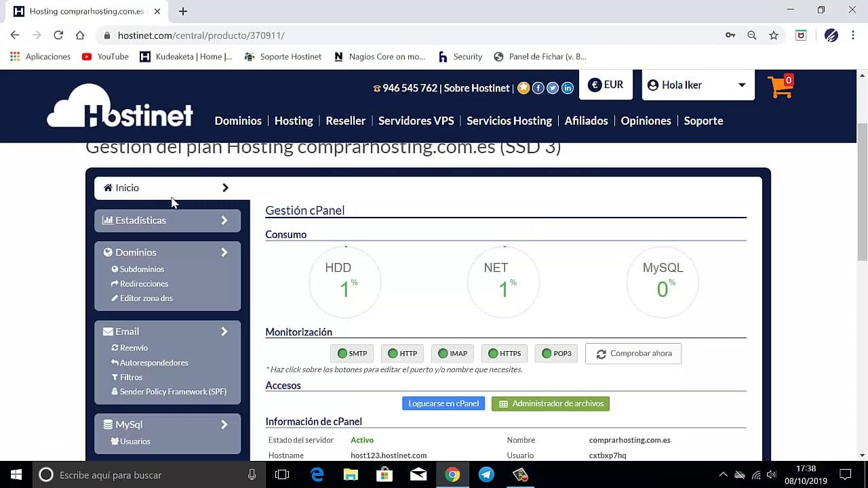Image resolution: width=868 pixels, height=488 pixels.
Task: Go back with browser back arrow
Action: pyautogui.click(x=15, y=35)
